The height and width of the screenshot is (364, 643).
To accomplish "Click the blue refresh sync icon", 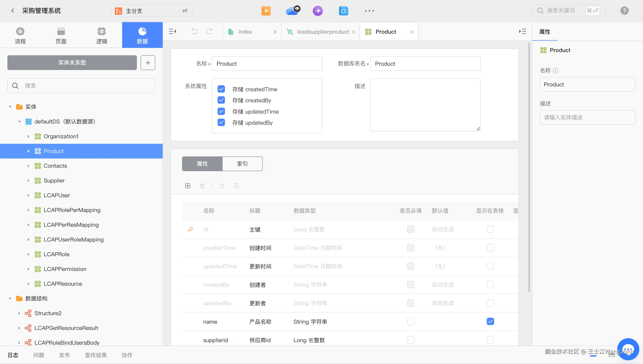I will tap(343, 11).
